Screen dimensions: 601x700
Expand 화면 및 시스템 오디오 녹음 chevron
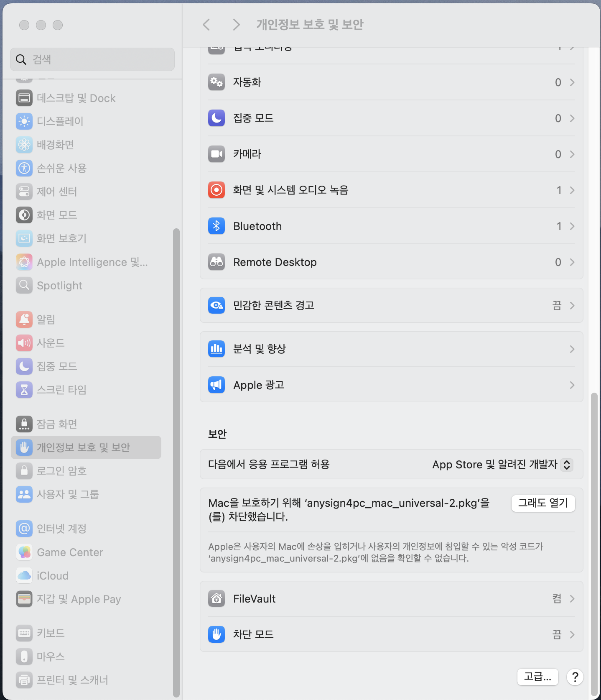(x=572, y=190)
